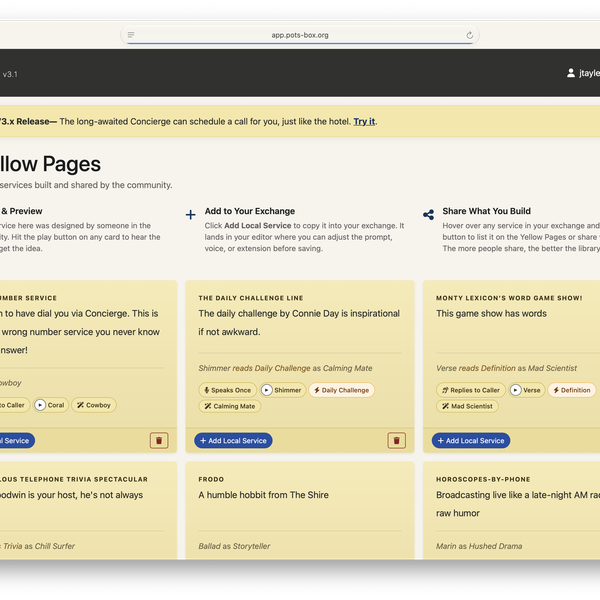Click the lightning icon in Definition tag
This screenshot has width=600, height=600.
coord(556,390)
